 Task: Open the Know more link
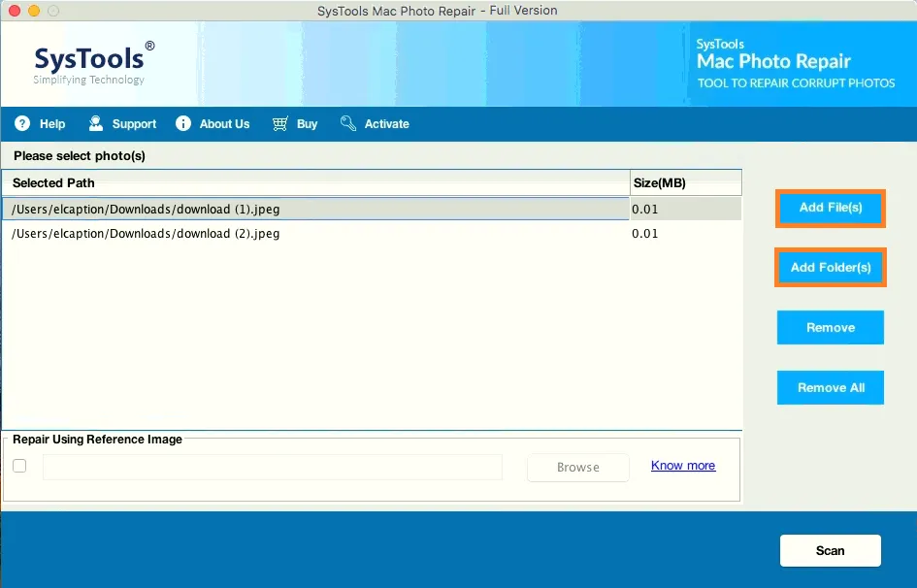pyautogui.click(x=683, y=465)
